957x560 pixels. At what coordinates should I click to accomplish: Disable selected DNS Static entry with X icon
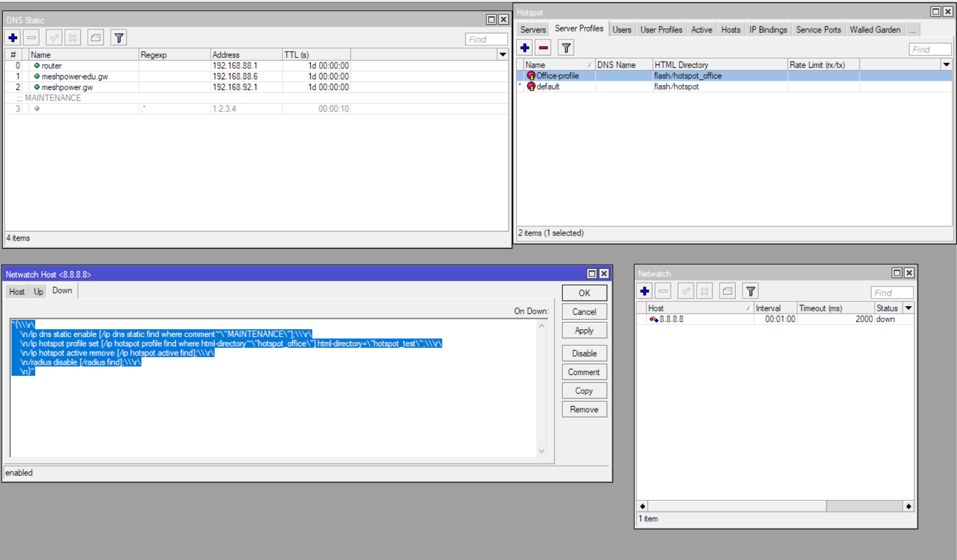pos(72,38)
